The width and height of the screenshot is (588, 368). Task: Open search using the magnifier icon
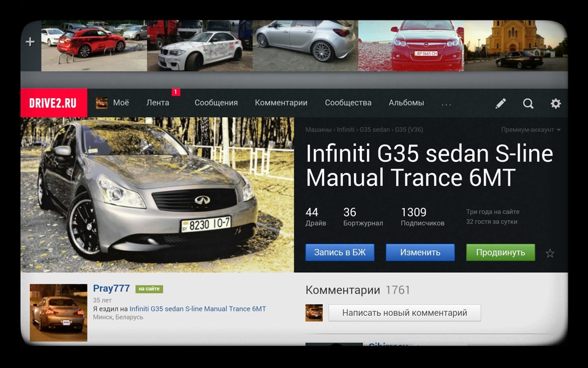528,103
